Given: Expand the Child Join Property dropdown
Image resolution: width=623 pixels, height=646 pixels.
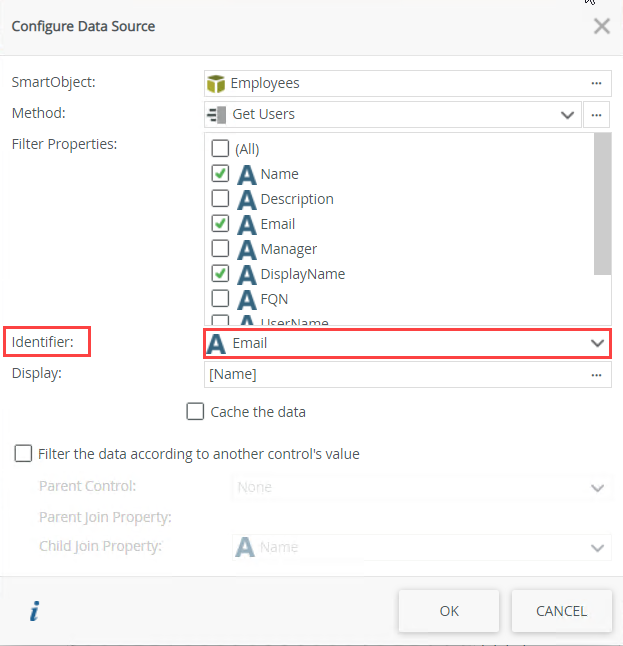Looking at the screenshot, I should (x=597, y=548).
